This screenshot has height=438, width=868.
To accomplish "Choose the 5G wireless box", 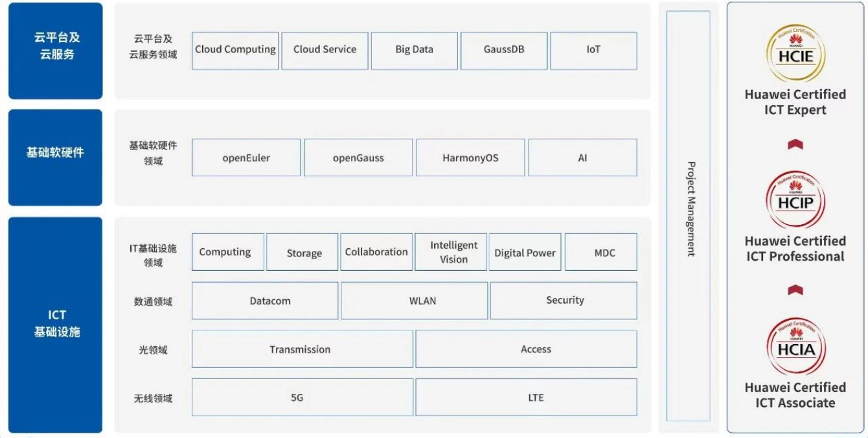I will click(x=302, y=397).
